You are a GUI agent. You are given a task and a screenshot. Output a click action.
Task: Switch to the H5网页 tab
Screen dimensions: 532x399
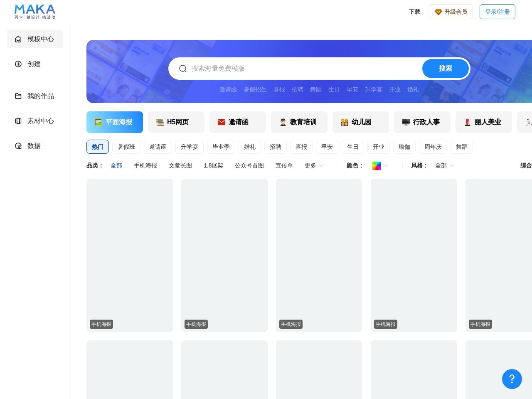point(176,122)
